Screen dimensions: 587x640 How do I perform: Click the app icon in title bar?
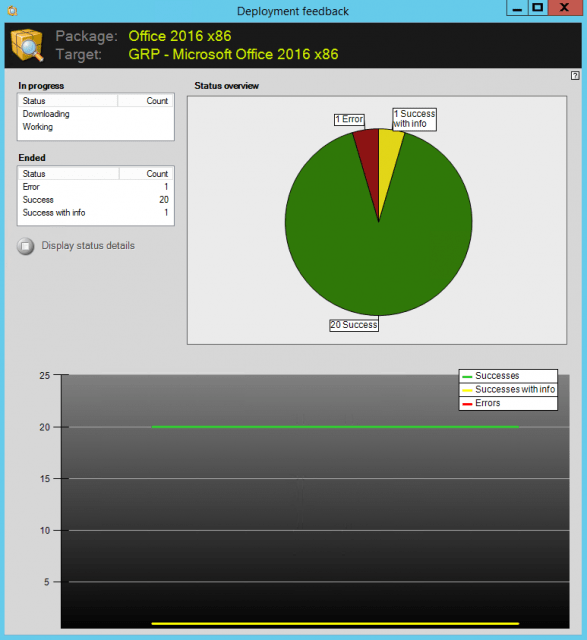point(13,11)
